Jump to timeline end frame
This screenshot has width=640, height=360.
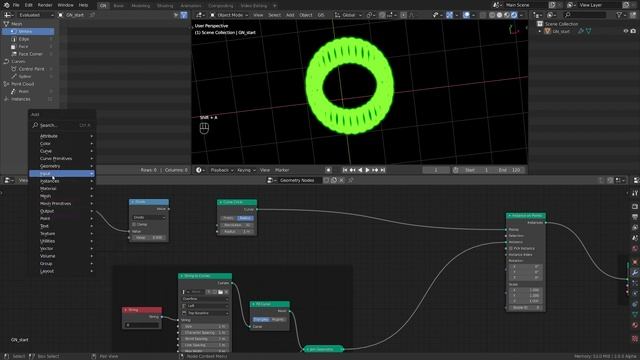click(x=383, y=170)
